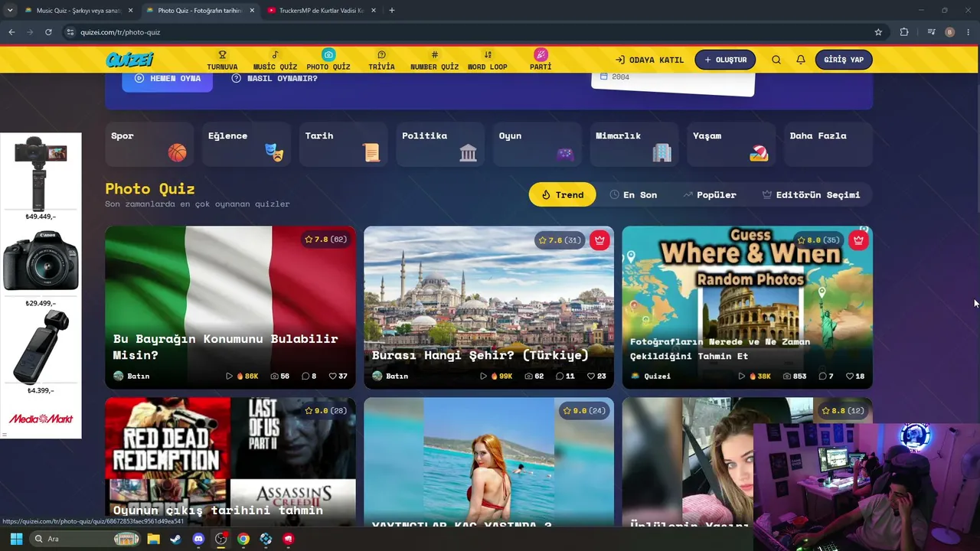This screenshot has width=980, height=551.
Task: Open the Italian flag location quiz
Action: coord(230,307)
